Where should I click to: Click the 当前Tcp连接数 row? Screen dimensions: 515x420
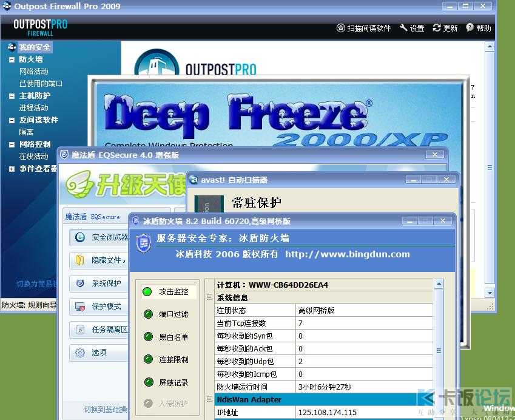(325, 323)
